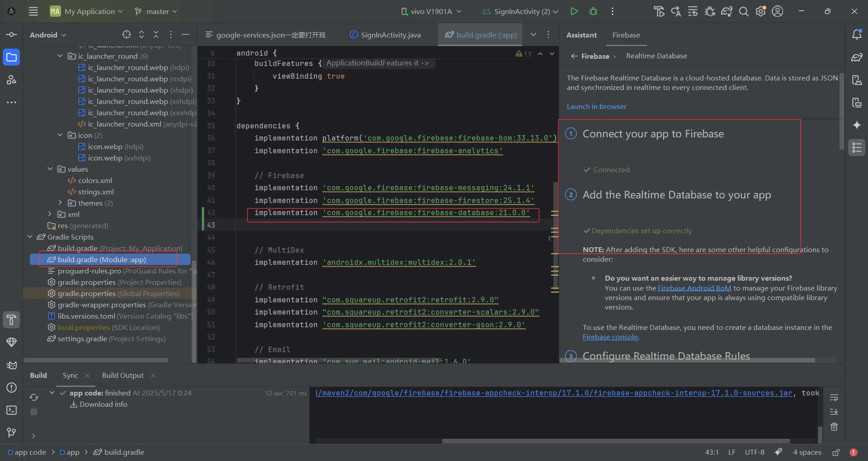Viewport: 868px width, 461px height.
Task: Select the build.gradle (:app) editor tab
Action: 480,35
